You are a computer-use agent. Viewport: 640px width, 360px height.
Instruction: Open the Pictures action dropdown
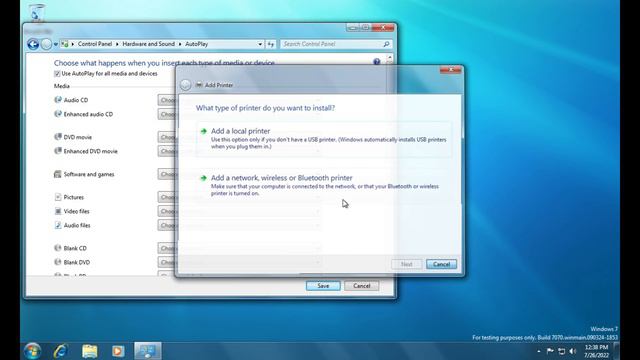coord(239,197)
